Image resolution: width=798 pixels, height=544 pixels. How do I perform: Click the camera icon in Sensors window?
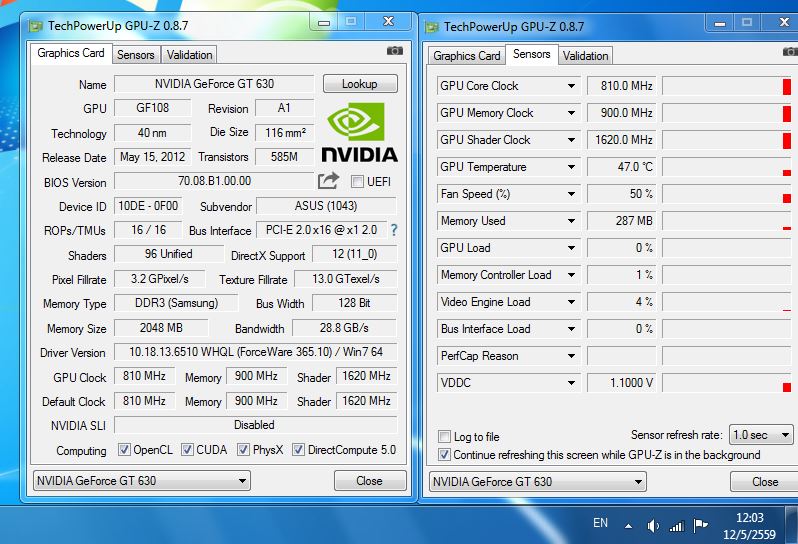790,51
